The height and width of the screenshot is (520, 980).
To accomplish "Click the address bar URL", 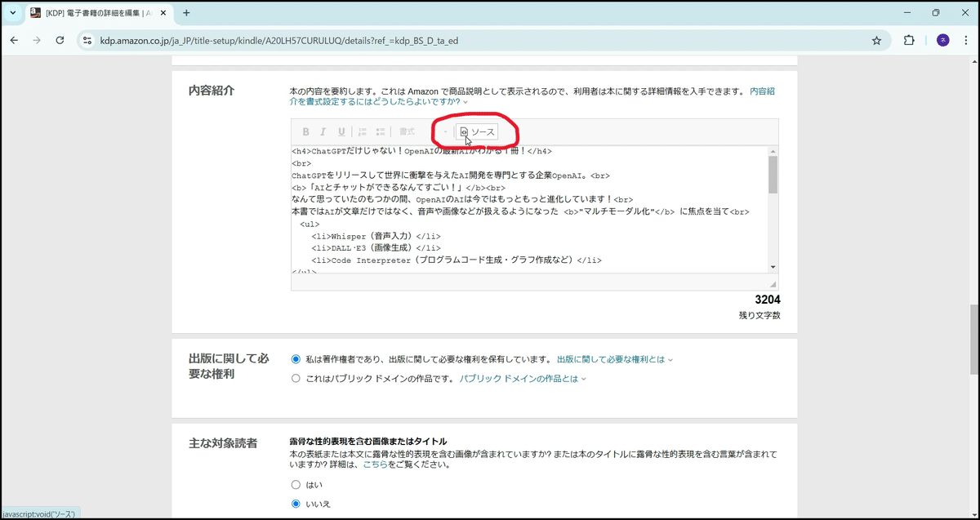I will tap(278, 40).
